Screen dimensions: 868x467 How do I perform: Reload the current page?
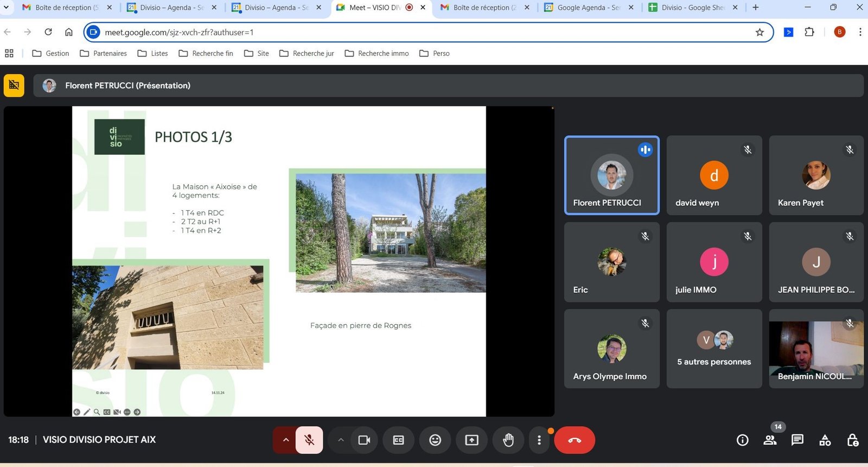[48, 32]
